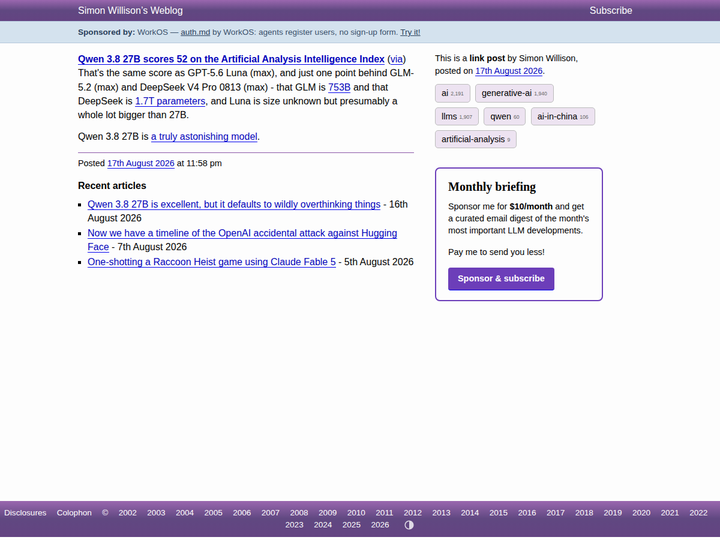Go to the 2017 archive

[555, 513]
